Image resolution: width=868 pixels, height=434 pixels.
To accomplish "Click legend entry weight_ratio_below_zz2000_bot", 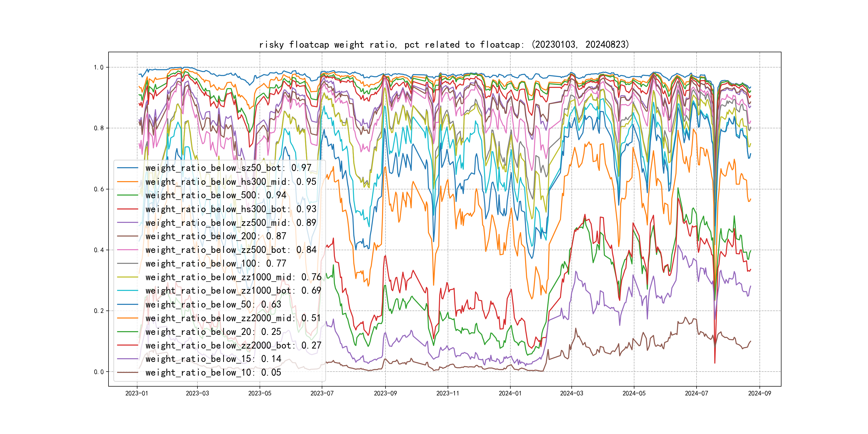I will [233, 345].
